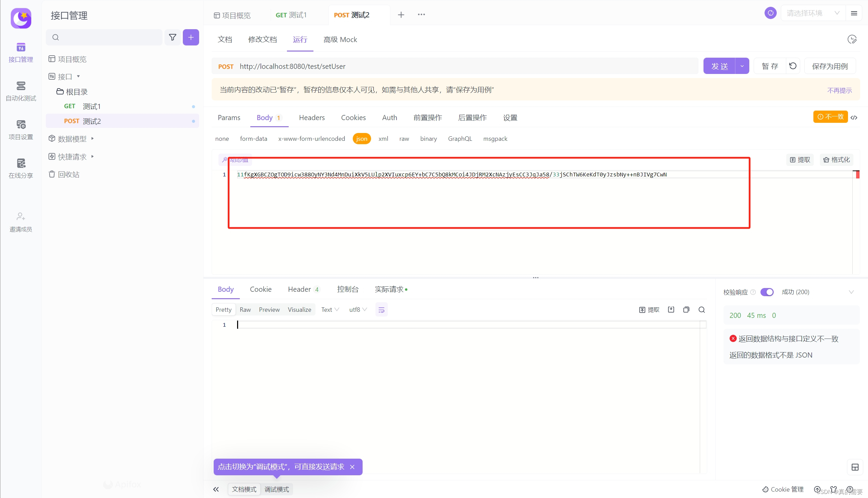Download the response body
This screenshot has height=498, width=868.
671,309
